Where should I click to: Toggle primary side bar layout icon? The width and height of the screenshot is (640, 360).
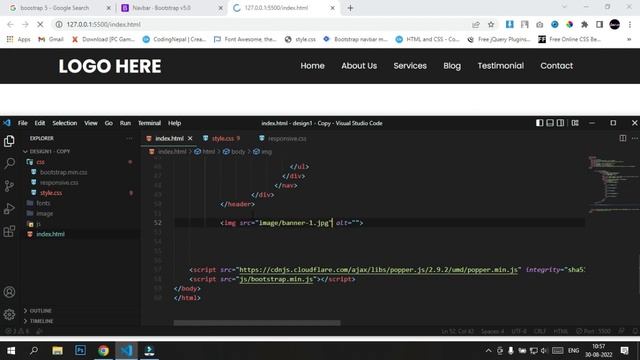pos(539,123)
